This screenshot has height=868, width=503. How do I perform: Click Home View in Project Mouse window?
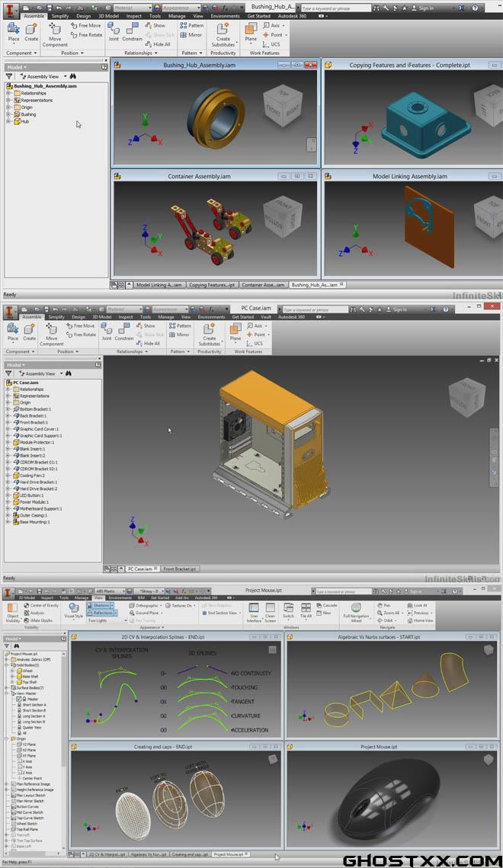(420, 620)
